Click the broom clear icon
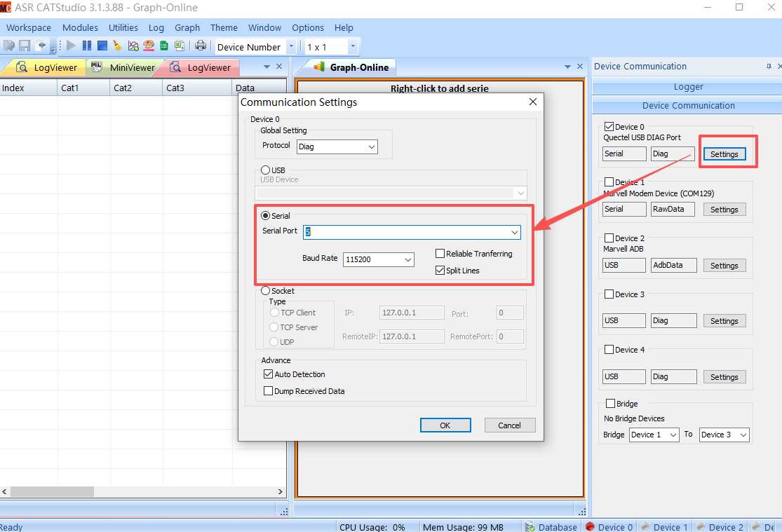782x532 pixels. tap(117, 46)
